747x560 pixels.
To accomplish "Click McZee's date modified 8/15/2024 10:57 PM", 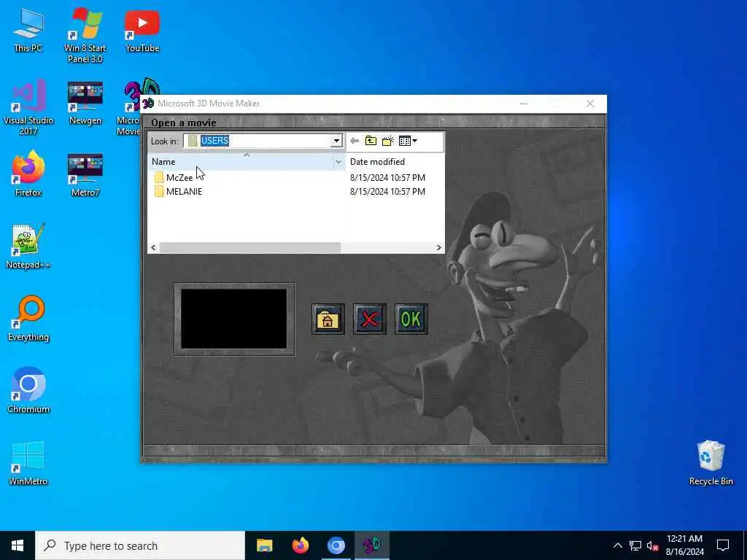I will 387,178.
